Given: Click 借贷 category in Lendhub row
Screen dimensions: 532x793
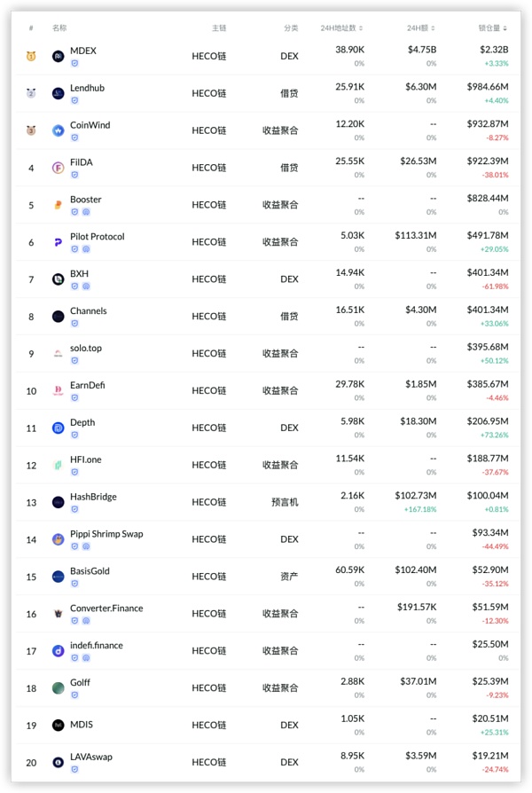Looking at the screenshot, I should click(x=289, y=93).
